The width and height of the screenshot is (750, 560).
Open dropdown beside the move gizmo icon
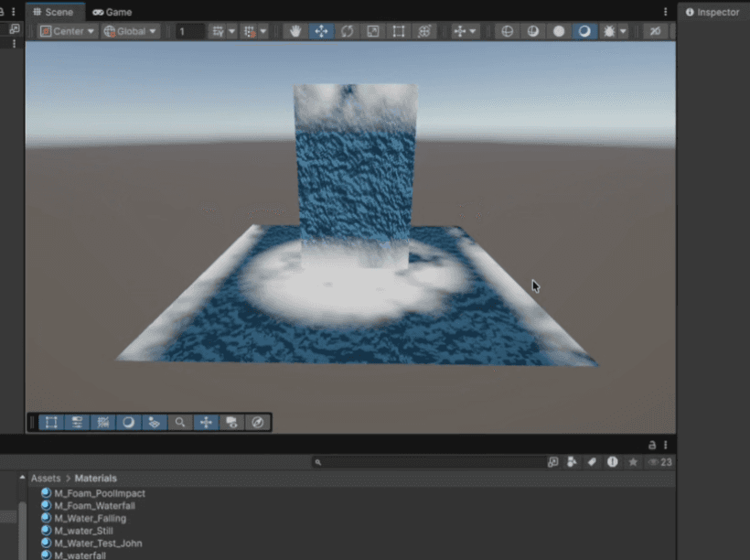point(473,32)
